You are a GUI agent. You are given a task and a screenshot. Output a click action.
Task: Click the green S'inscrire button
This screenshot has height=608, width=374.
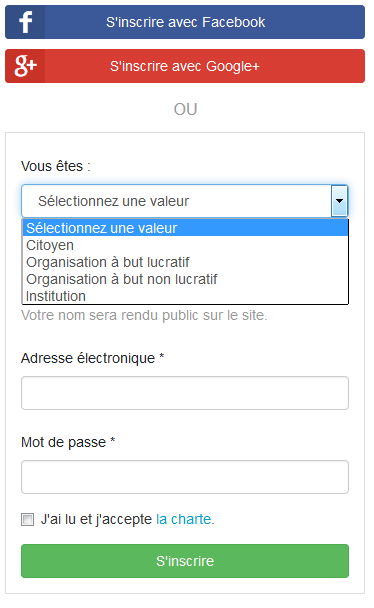pos(185,561)
